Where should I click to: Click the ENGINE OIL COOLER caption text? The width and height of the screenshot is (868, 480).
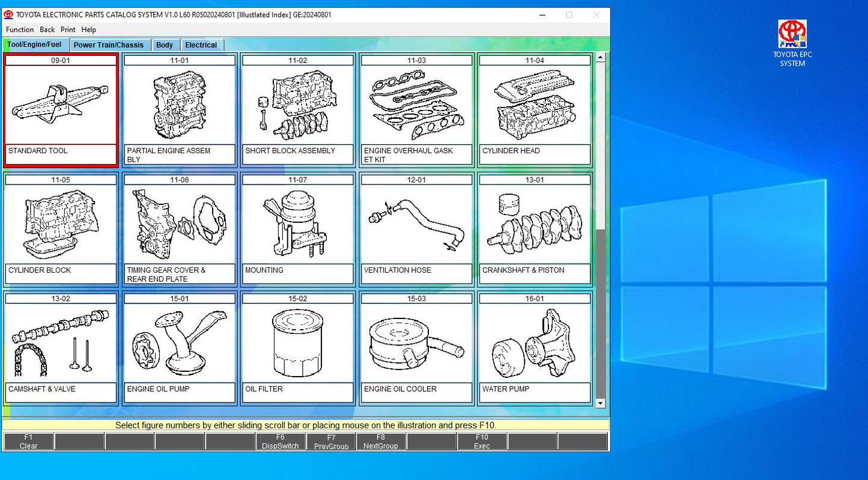coord(400,389)
